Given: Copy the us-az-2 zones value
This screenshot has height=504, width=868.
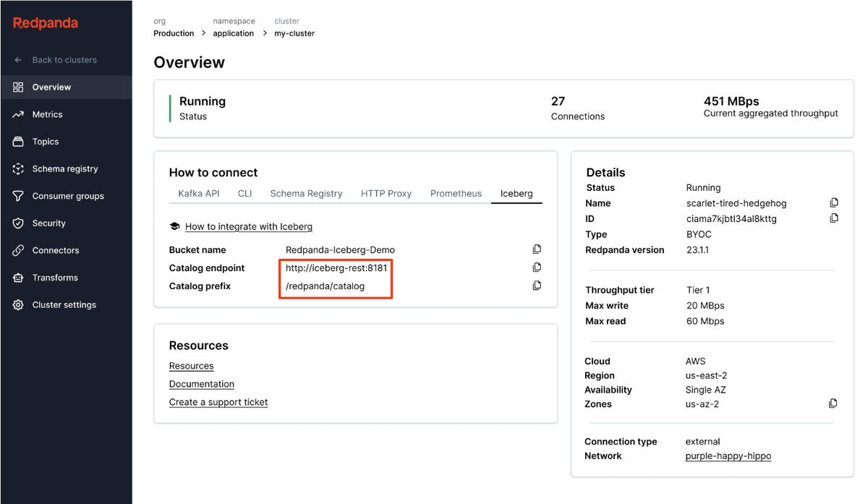Looking at the screenshot, I should (833, 403).
